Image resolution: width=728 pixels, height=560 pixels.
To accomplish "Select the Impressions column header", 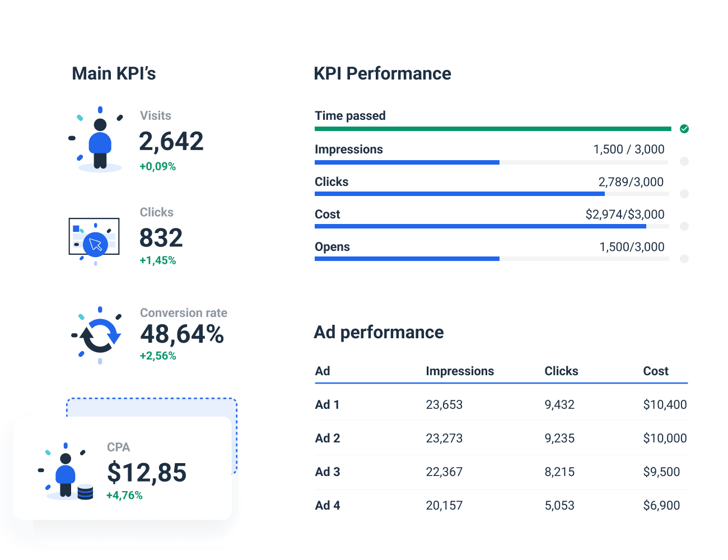I will pyautogui.click(x=460, y=371).
